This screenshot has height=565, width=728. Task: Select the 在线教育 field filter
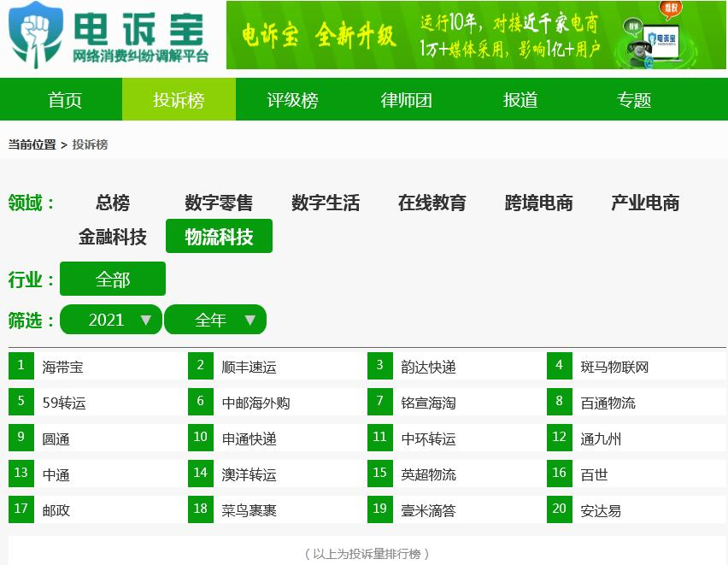(432, 203)
